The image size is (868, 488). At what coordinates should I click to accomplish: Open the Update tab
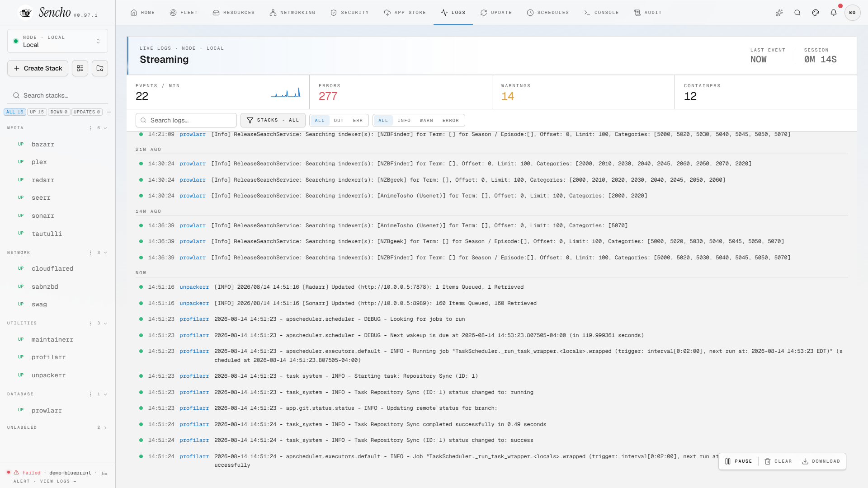coord(496,13)
